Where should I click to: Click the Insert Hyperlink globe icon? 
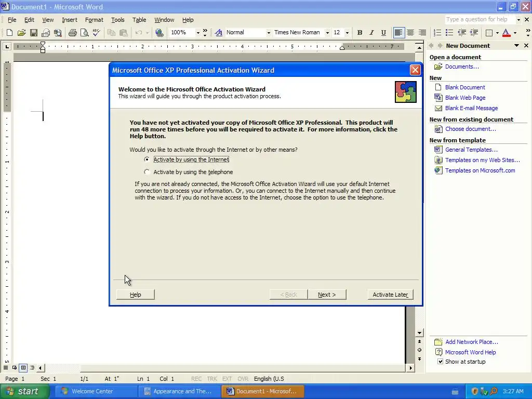pyautogui.click(x=159, y=33)
